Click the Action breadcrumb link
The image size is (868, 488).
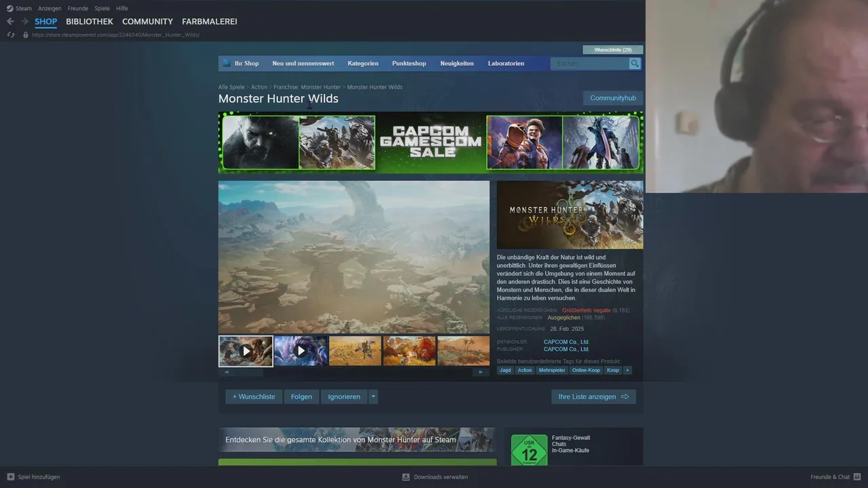coord(259,87)
